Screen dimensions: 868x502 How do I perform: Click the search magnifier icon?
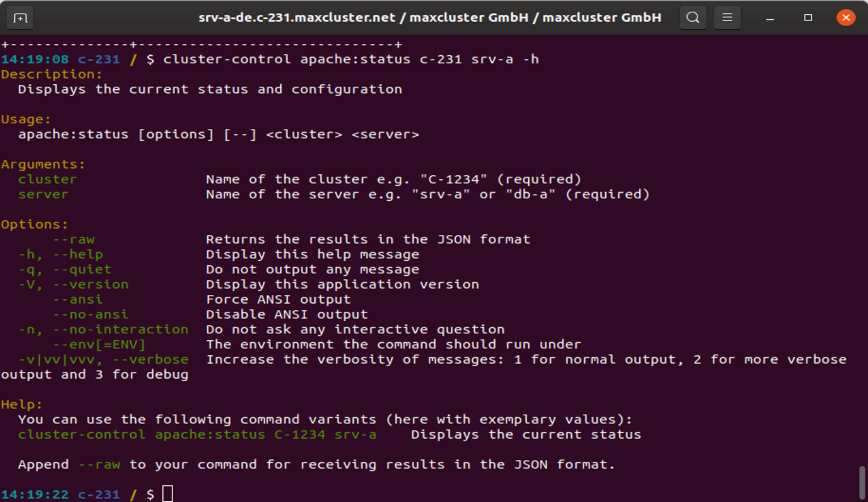pos(693,17)
